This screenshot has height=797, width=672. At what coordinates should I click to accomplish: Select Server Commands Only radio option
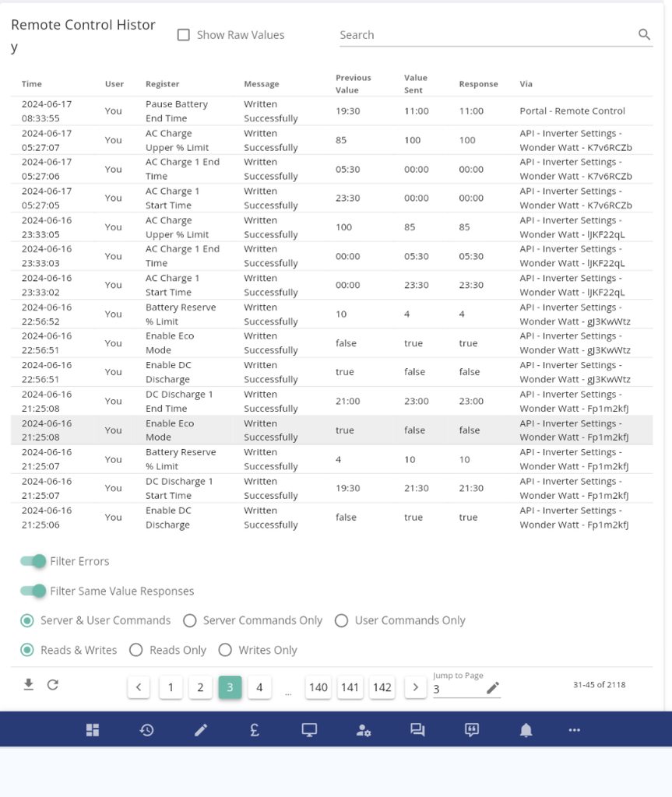(x=189, y=620)
